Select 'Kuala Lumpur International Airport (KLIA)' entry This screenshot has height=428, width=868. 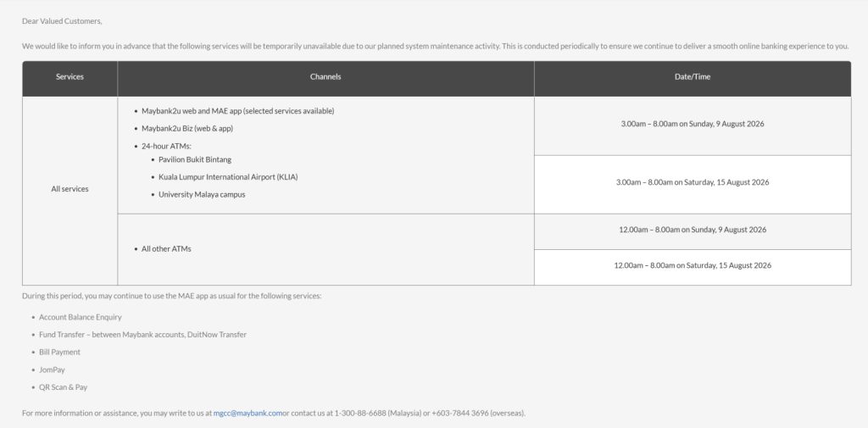pyautogui.click(x=228, y=177)
